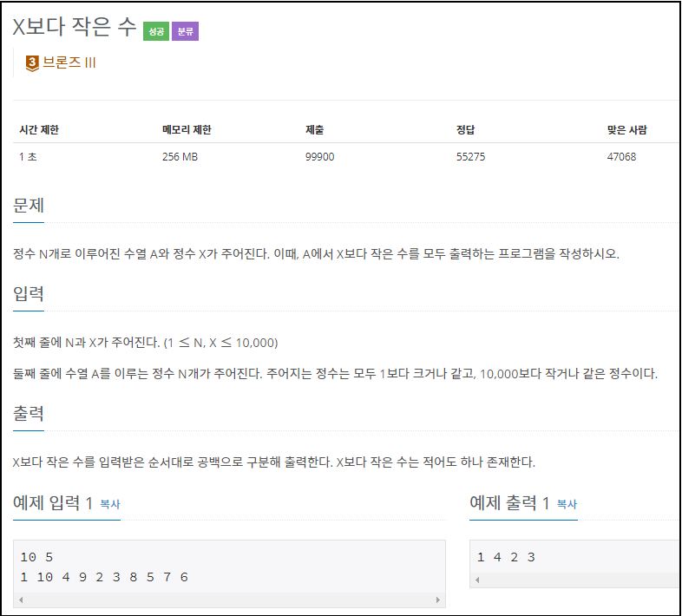Click the solver count '47068'

point(621,157)
